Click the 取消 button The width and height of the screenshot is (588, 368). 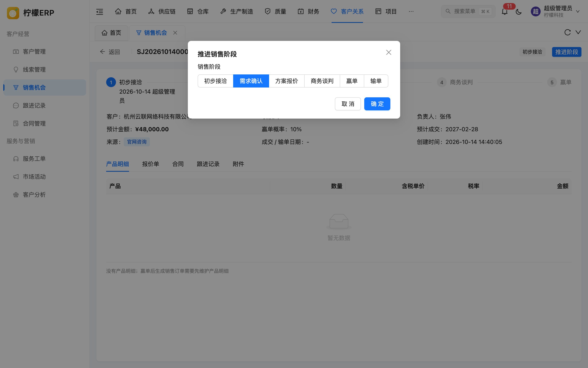tap(348, 104)
